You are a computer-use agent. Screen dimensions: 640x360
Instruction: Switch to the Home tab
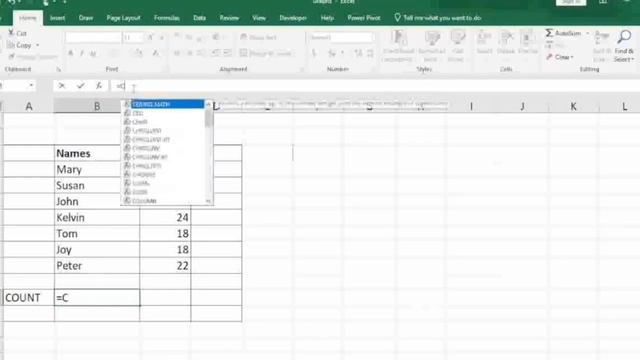click(28, 18)
